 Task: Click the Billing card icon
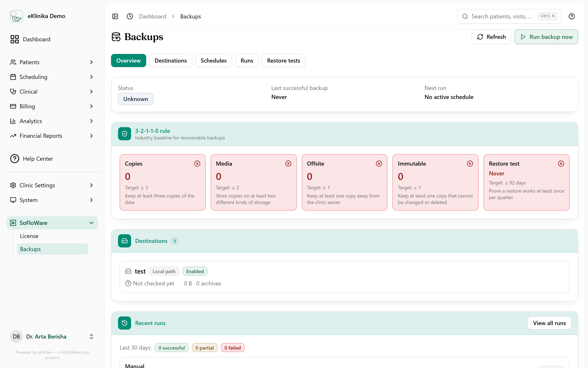13,106
